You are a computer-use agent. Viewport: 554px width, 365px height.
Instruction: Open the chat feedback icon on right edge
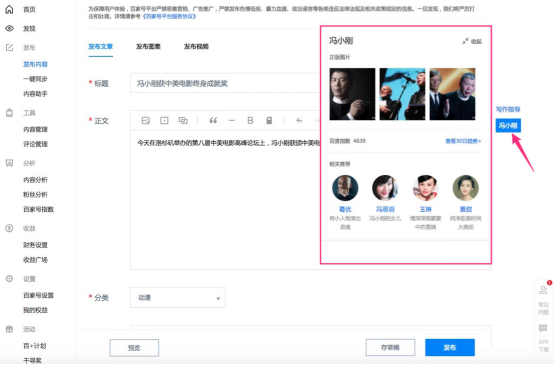(543, 328)
